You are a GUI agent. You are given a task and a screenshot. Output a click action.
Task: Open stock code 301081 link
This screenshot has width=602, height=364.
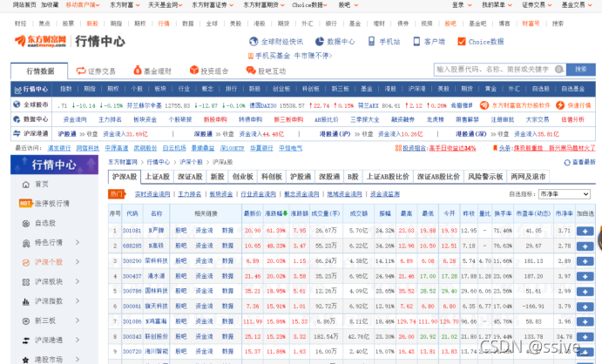pos(132,231)
